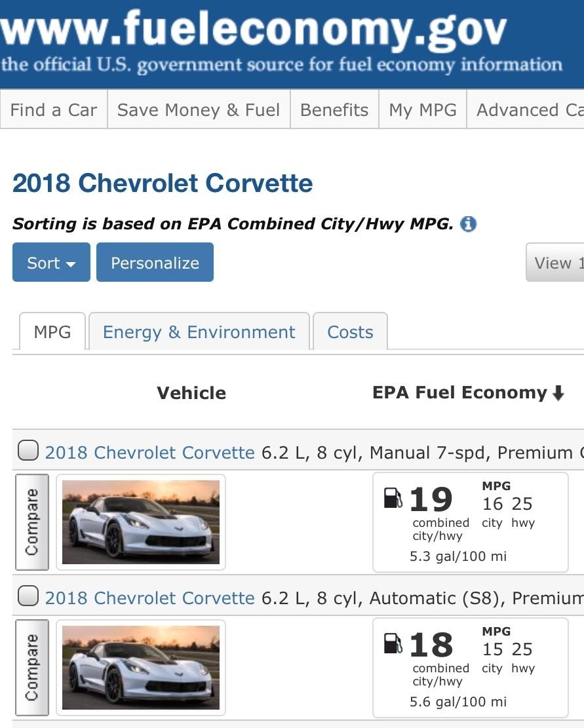Tick the Manual 7-spd Corvette checkbox
The image size is (584, 728).
click(x=28, y=451)
